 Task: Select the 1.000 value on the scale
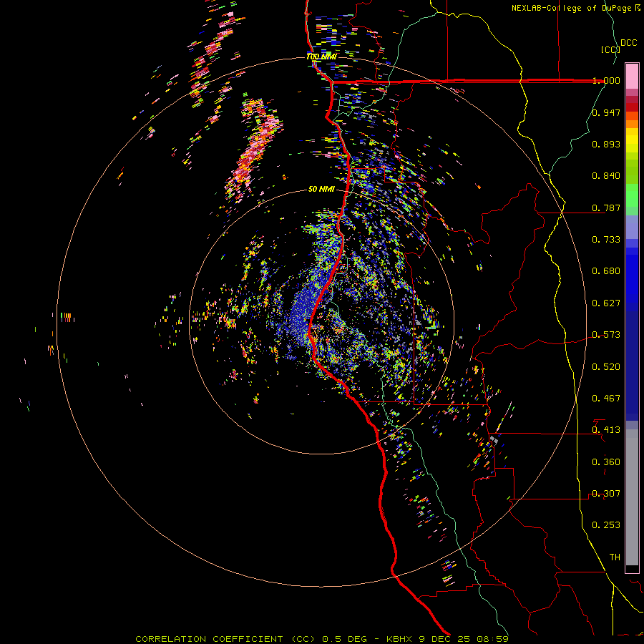pos(606,80)
